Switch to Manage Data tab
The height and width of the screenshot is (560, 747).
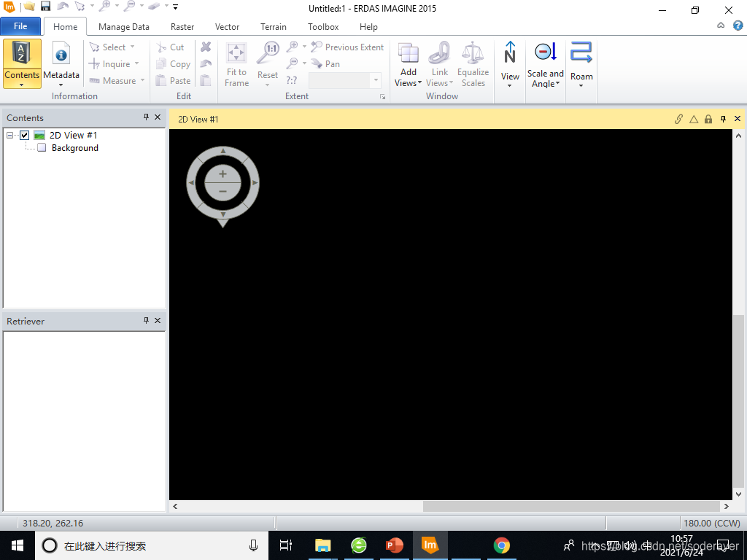pos(124,27)
